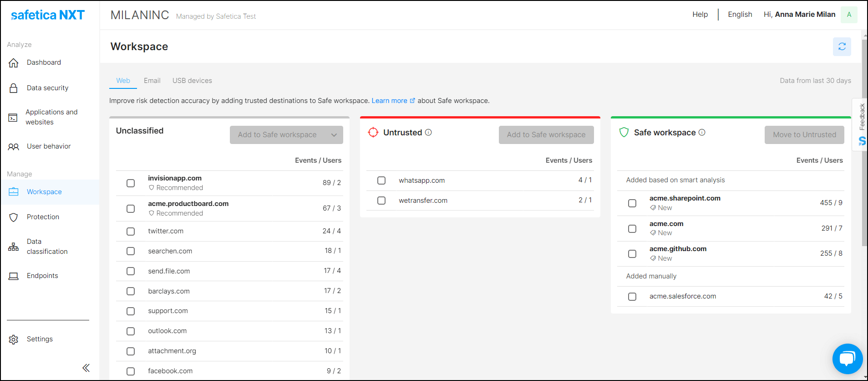The width and height of the screenshot is (868, 381).
Task: Click the 455 / 9 events value
Action: (x=831, y=203)
